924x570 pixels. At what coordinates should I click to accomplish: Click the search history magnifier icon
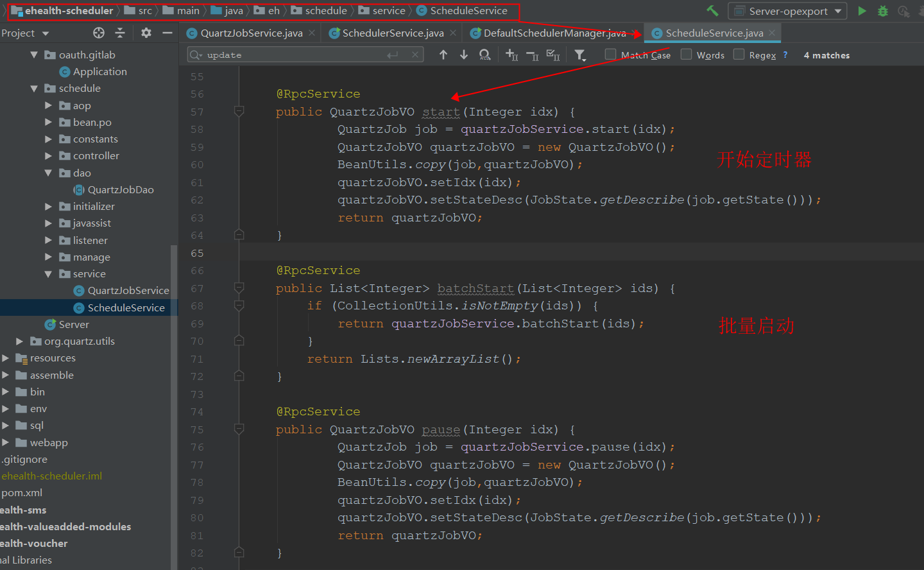tap(196, 55)
